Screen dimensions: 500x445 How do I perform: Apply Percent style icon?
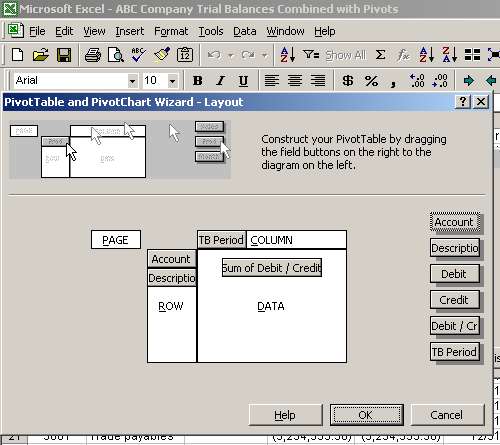[x=371, y=81]
